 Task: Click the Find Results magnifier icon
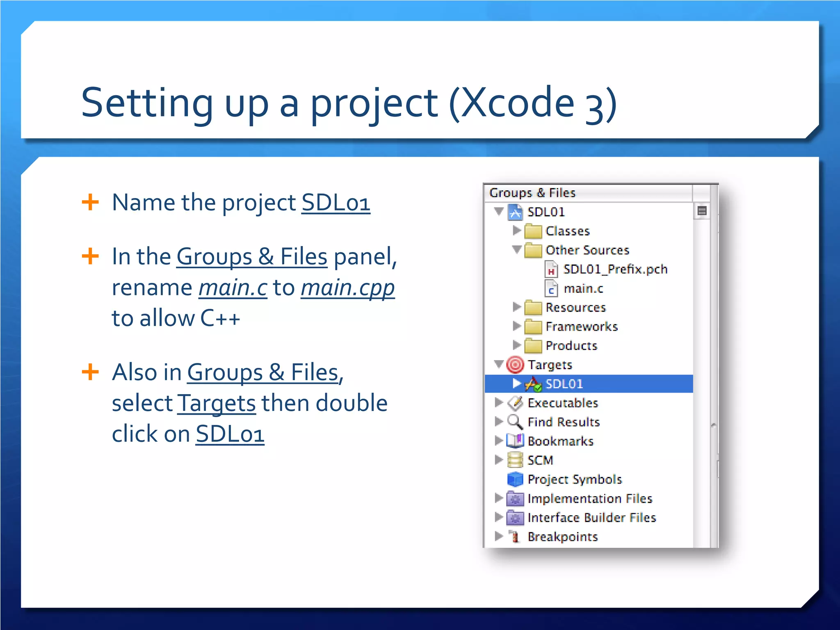(x=515, y=422)
